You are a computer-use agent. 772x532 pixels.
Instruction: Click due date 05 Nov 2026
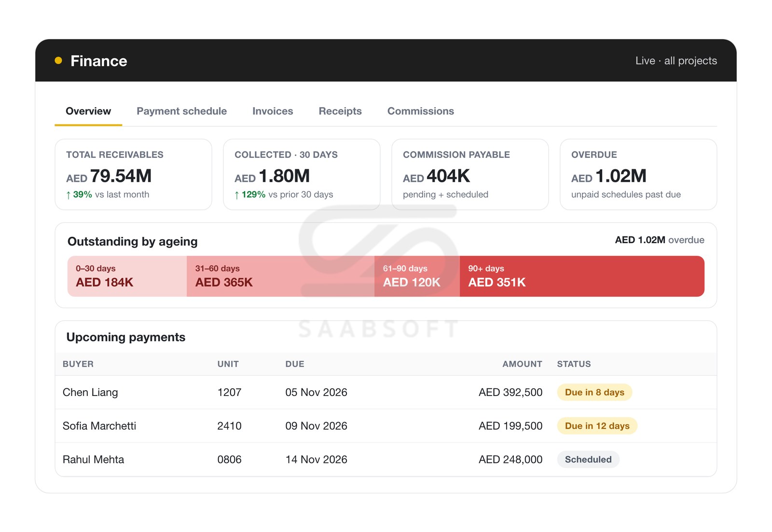click(x=316, y=392)
